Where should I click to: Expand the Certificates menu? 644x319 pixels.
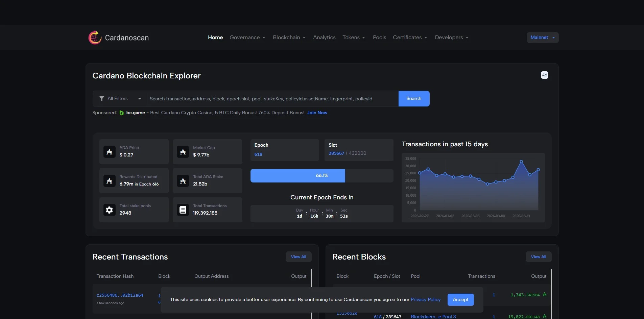pos(410,38)
